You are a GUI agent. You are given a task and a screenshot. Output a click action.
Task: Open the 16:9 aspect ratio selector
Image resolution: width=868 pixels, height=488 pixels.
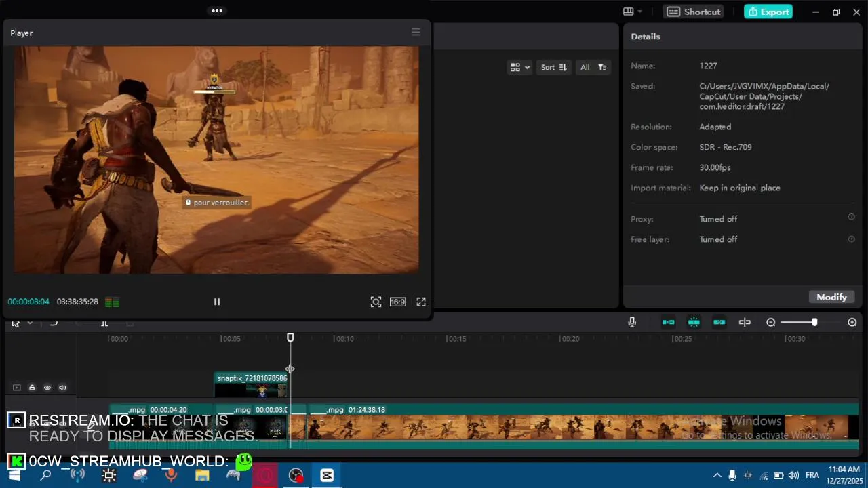point(398,302)
